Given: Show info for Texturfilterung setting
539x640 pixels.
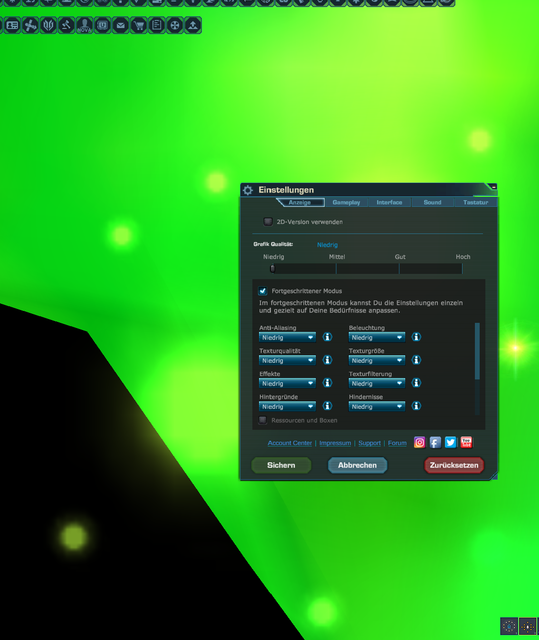Looking at the screenshot, I should (x=416, y=383).
